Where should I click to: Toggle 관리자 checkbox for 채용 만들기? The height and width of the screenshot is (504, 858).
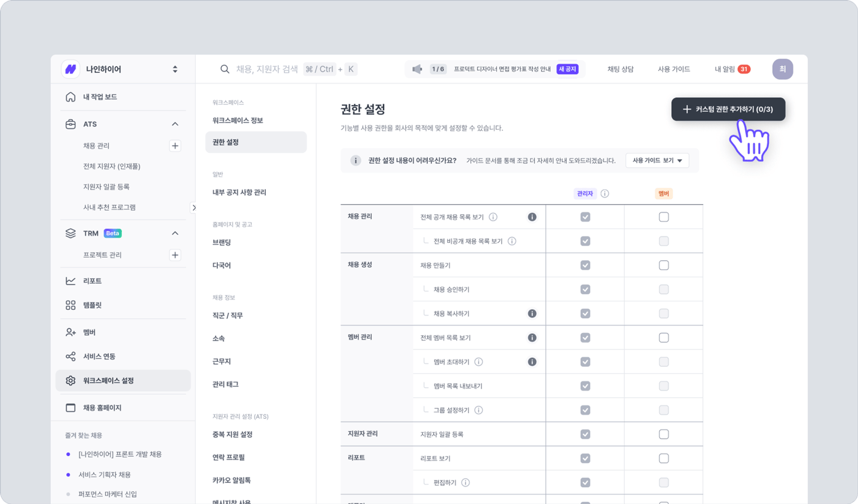click(x=585, y=265)
